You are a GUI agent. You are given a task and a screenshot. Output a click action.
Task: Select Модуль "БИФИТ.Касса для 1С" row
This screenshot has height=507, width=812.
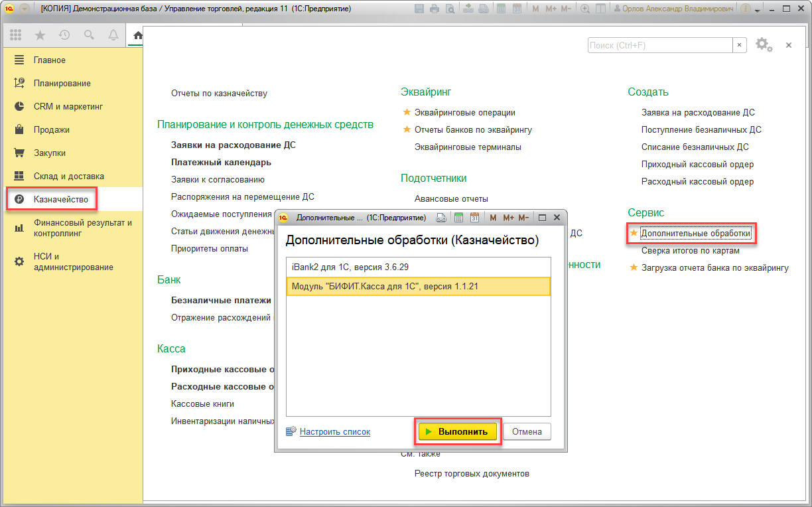[418, 285]
